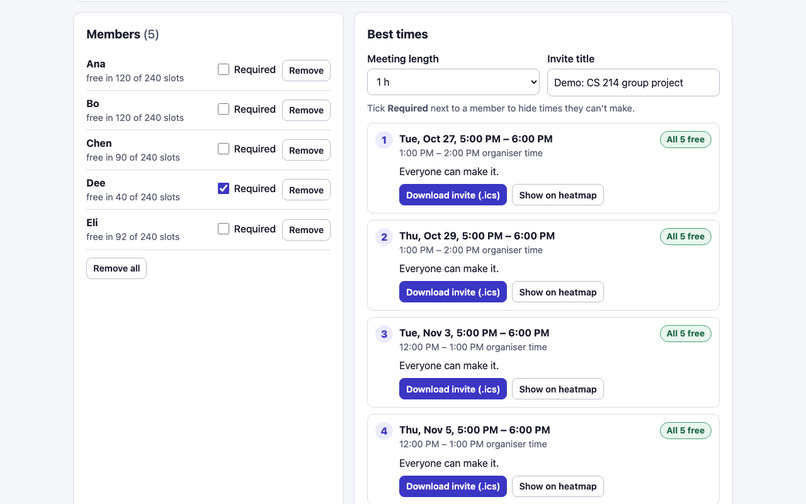Screen dimensions: 806x504
Task: Click rank number 1 badge
Action: (384, 140)
